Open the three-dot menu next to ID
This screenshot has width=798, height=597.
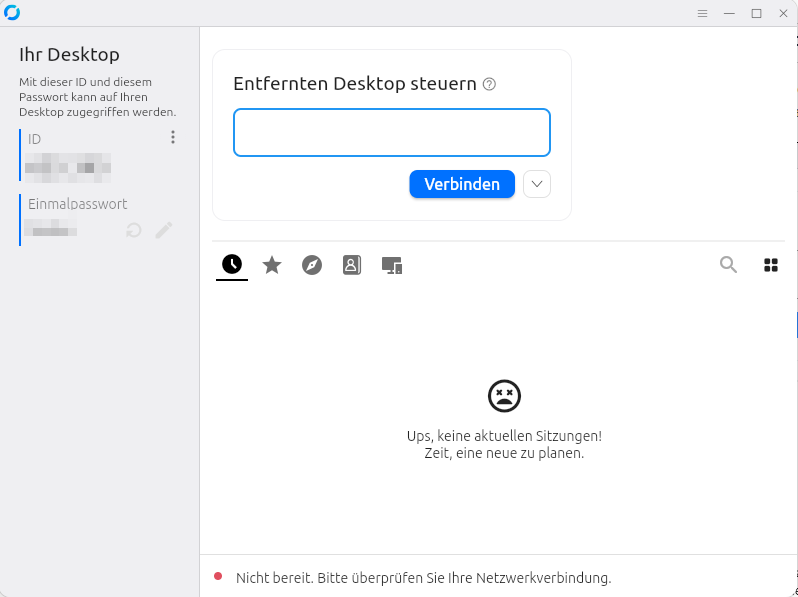tap(173, 138)
